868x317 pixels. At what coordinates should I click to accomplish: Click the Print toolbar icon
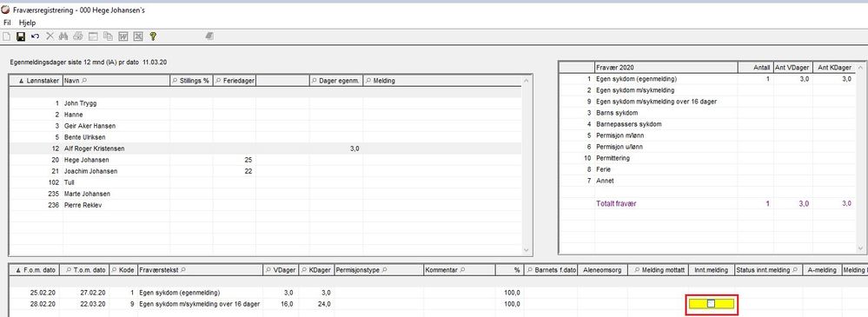pos(78,36)
